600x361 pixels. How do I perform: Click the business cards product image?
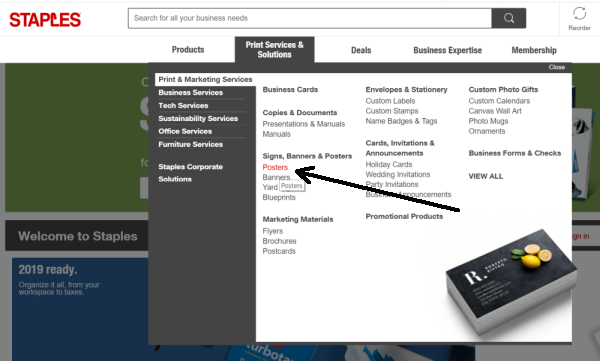pyautogui.click(x=512, y=281)
